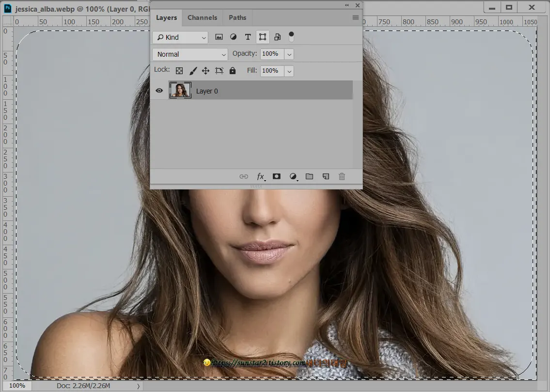Select the Layer 0 name
Viewport: 550px width, 392px height.
[207, 91]
